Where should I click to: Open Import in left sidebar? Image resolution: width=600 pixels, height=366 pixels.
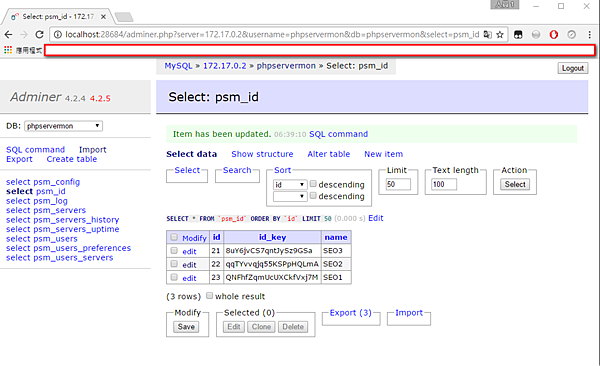coord(93,150)
